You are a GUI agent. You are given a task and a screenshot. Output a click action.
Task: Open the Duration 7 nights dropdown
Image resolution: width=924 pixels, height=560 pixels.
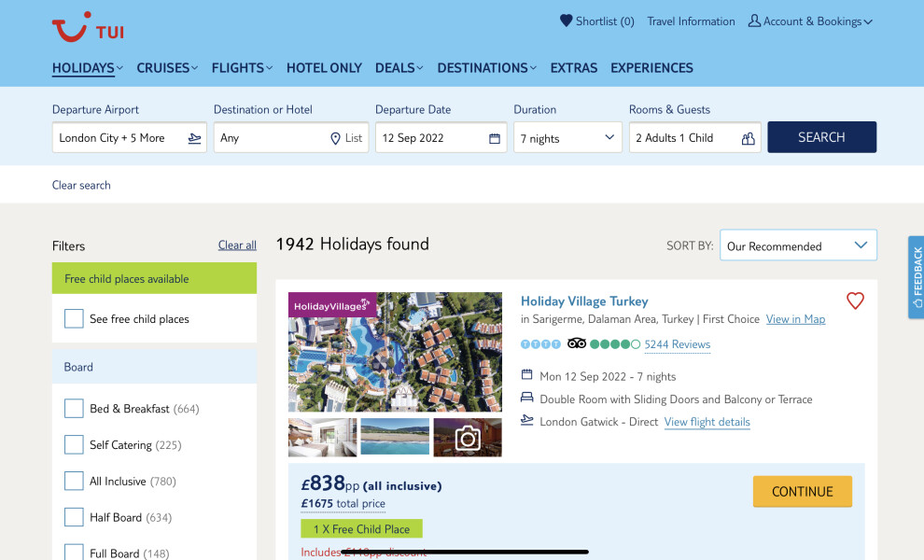pyautogui.click(x=567, y=137)
